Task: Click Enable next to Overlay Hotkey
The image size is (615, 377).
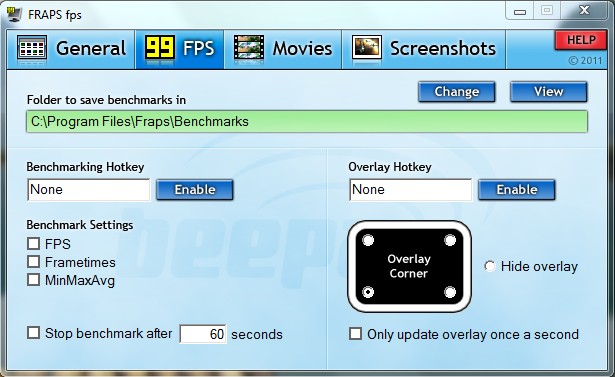Action: click(x=517, y=190)
